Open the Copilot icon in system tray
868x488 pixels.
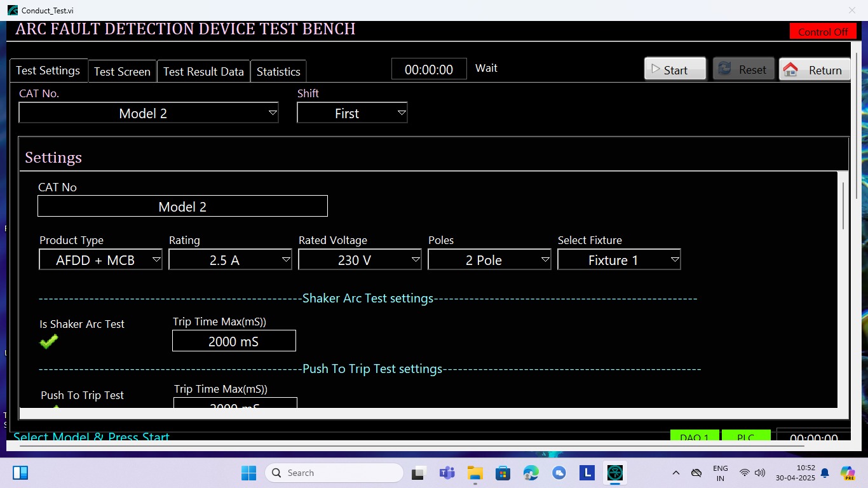[x=847, y=473]
